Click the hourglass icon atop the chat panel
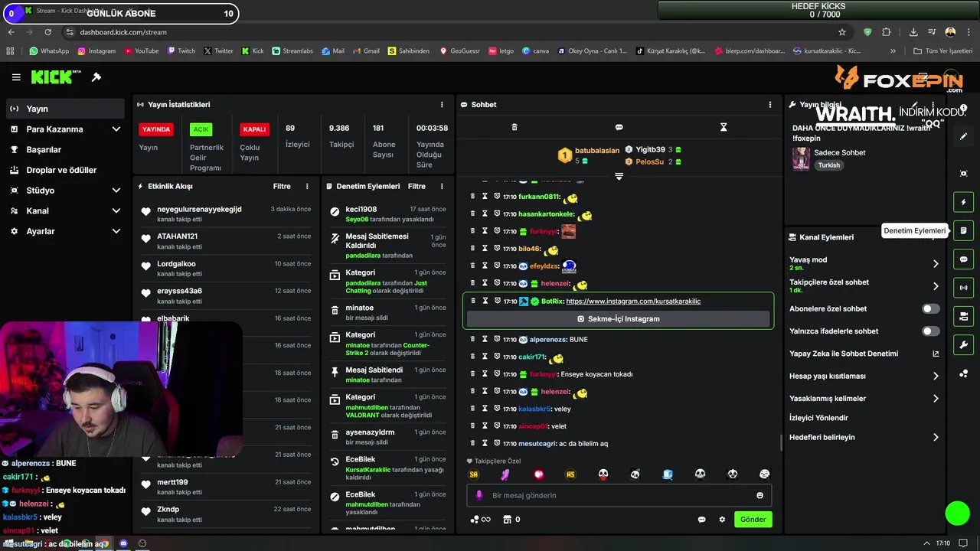The image size is (980, 551). pyautogui.click(x=724, y=127)
